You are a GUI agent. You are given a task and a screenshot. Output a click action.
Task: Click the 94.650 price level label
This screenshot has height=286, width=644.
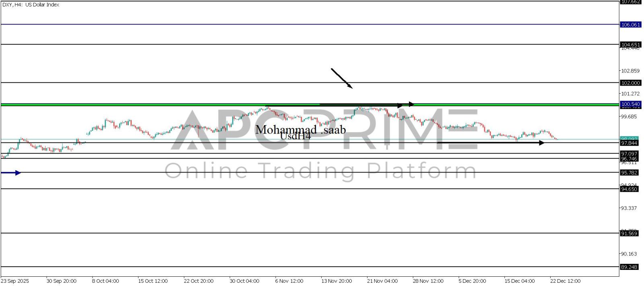[629, 189]
